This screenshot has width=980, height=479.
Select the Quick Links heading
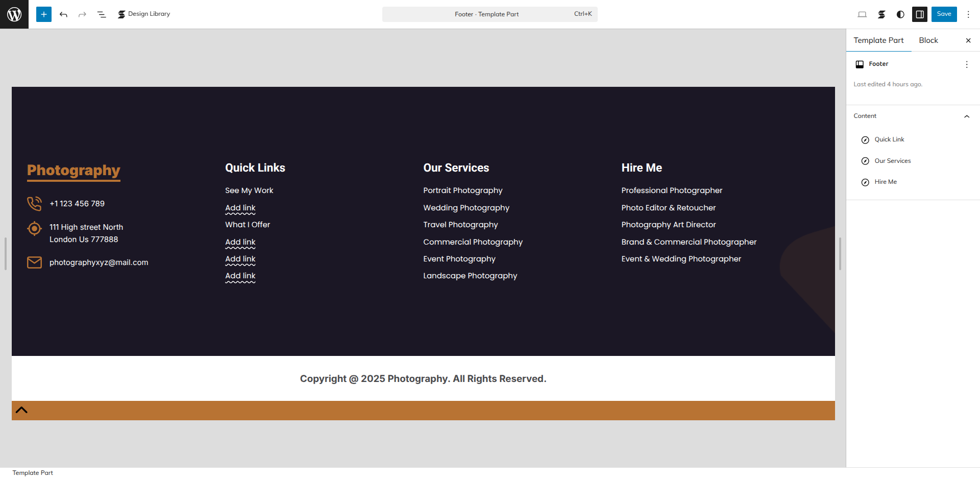pyautogui.click(x=255, y=168)
